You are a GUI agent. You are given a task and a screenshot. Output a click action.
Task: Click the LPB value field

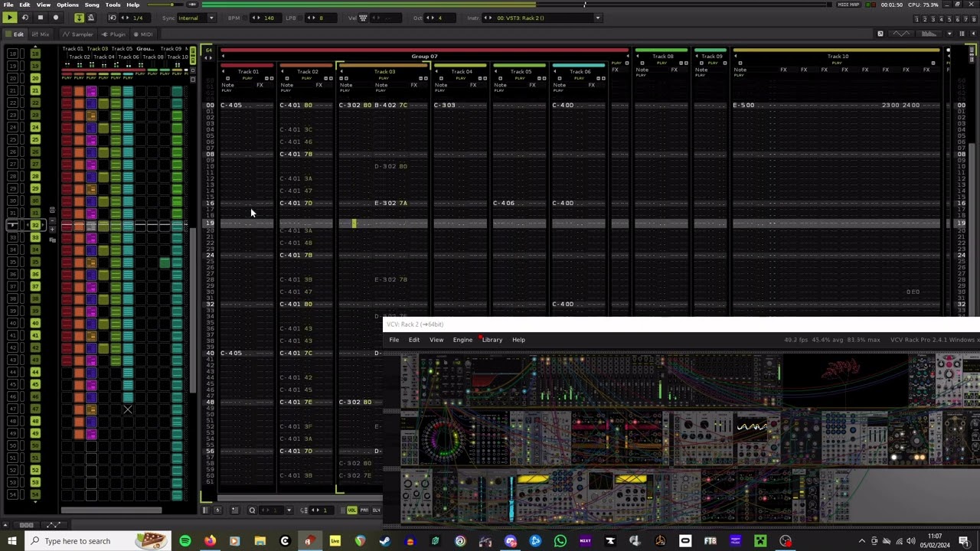(x=321, y=18)
